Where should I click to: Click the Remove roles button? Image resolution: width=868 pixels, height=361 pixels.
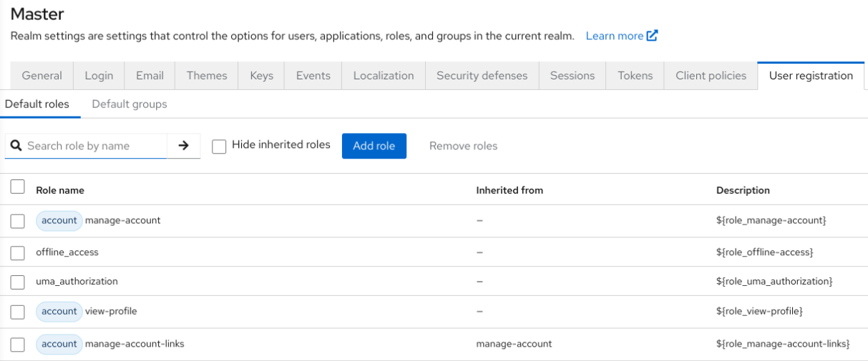(x=463, y=146)
